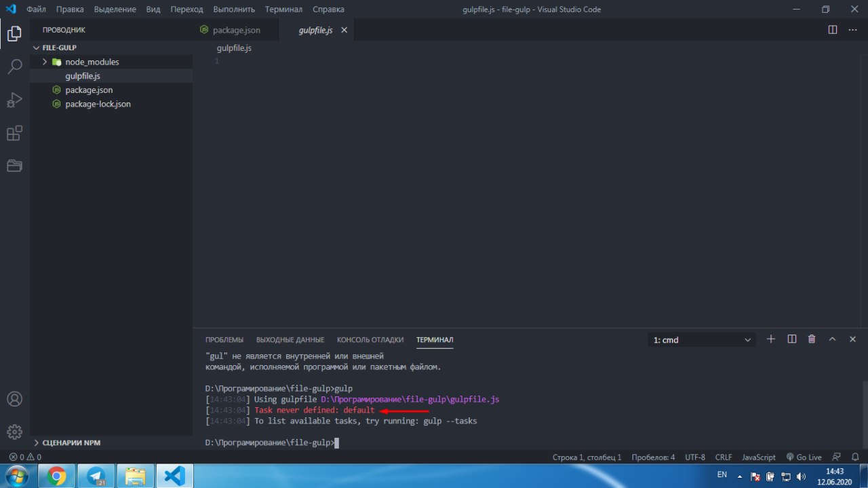
Task: Split the editor to the right
Action: click(x=833, y=30)
